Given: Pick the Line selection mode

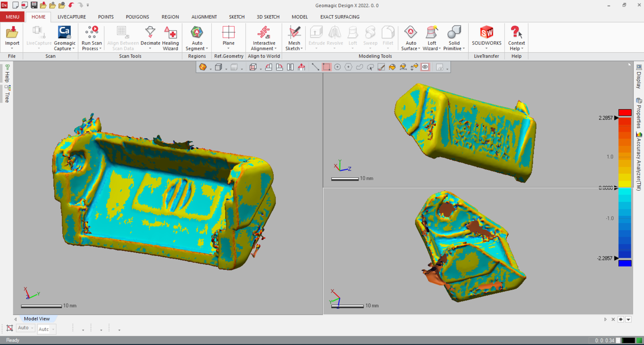Looking at the screenshot, I should pos(315,67).
